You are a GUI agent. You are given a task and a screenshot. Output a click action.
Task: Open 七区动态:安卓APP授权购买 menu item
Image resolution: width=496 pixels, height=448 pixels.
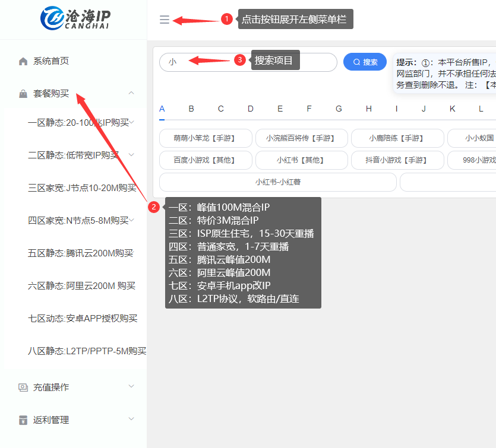pos(83,319)
